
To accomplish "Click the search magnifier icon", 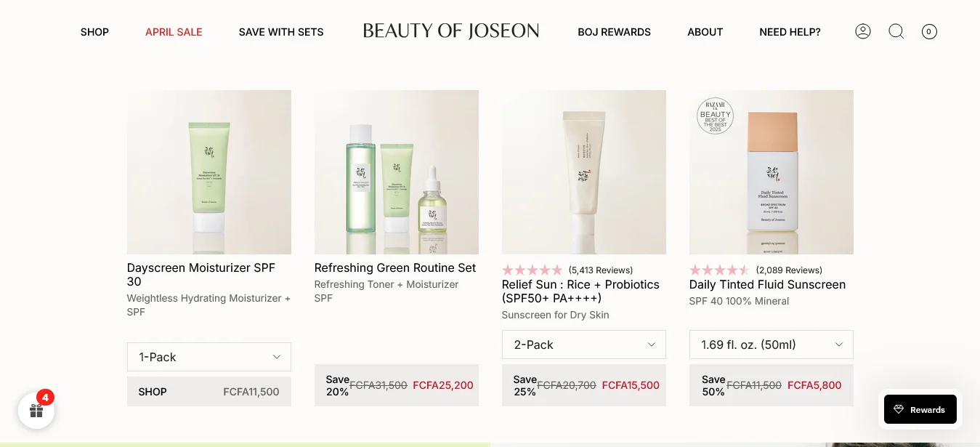I will click(896, 31).
